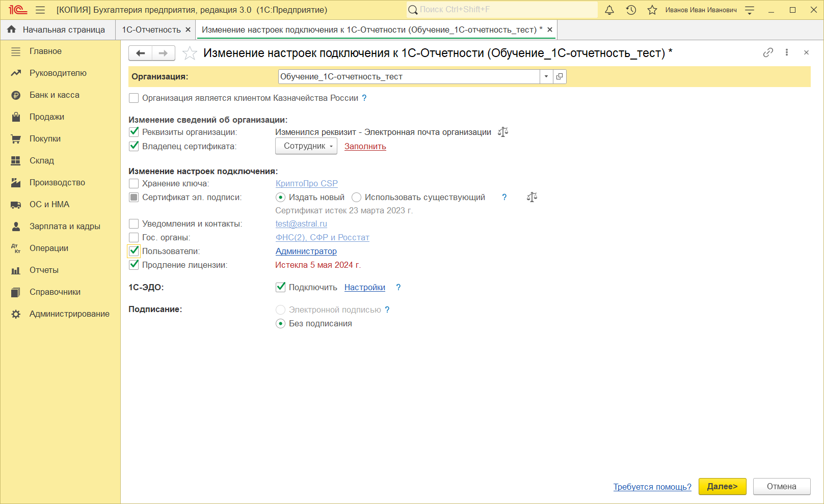Screen dimensions: 824x504
Task: Toggle Сертификат эл. подписи checkbox
Action: [134, 198]
